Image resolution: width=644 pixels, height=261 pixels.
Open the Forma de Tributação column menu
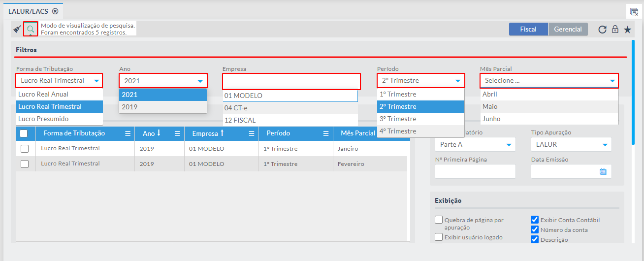(128, 133)
